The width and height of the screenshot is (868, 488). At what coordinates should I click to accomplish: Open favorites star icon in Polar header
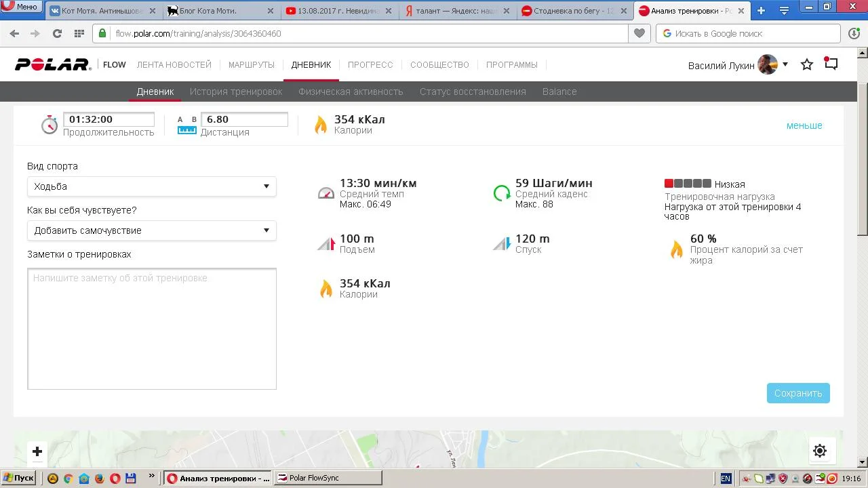pos(806,64)
